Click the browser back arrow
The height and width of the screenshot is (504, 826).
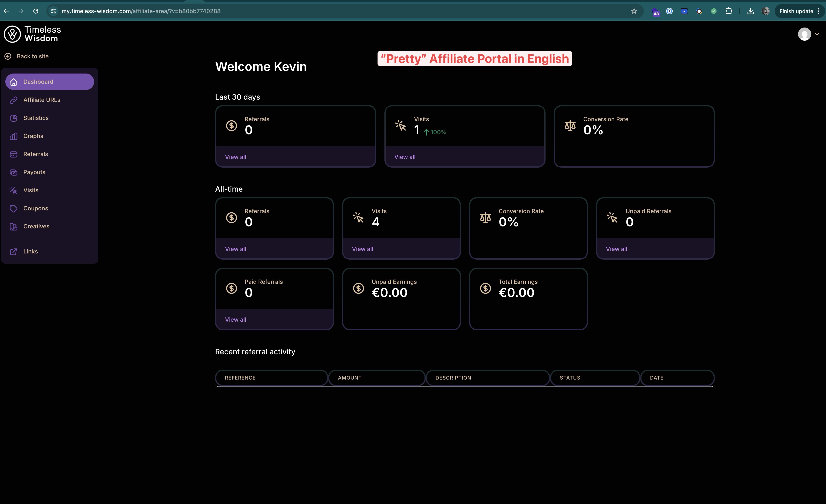pos(6,11)
